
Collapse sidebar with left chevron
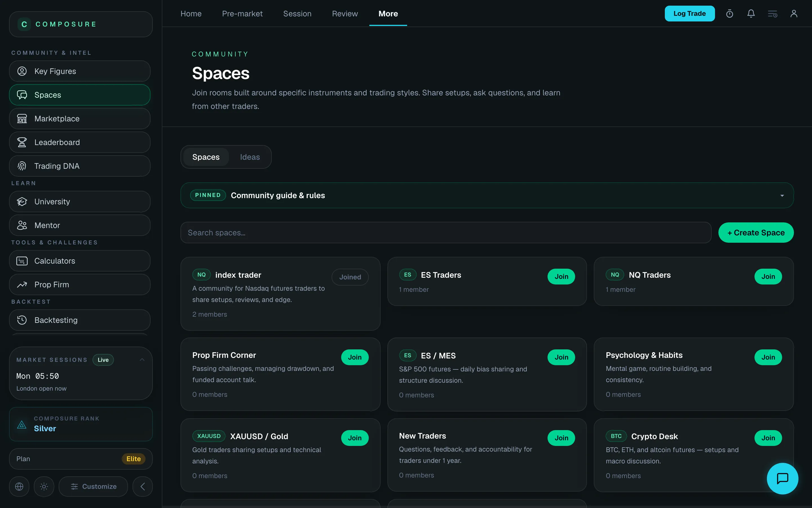(x=143, y=486)
